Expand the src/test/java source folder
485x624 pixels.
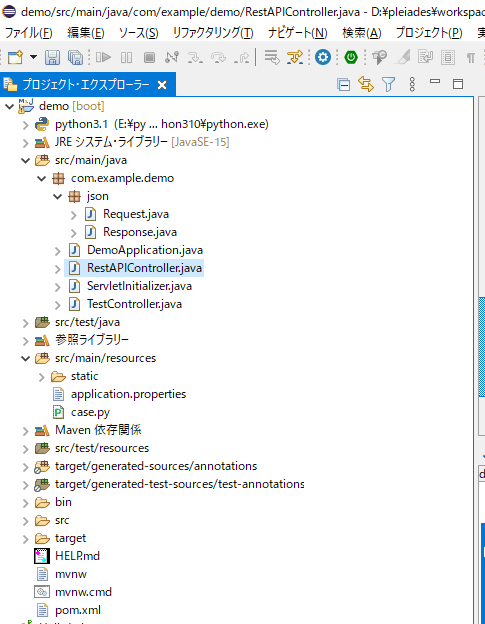(26, 322)
